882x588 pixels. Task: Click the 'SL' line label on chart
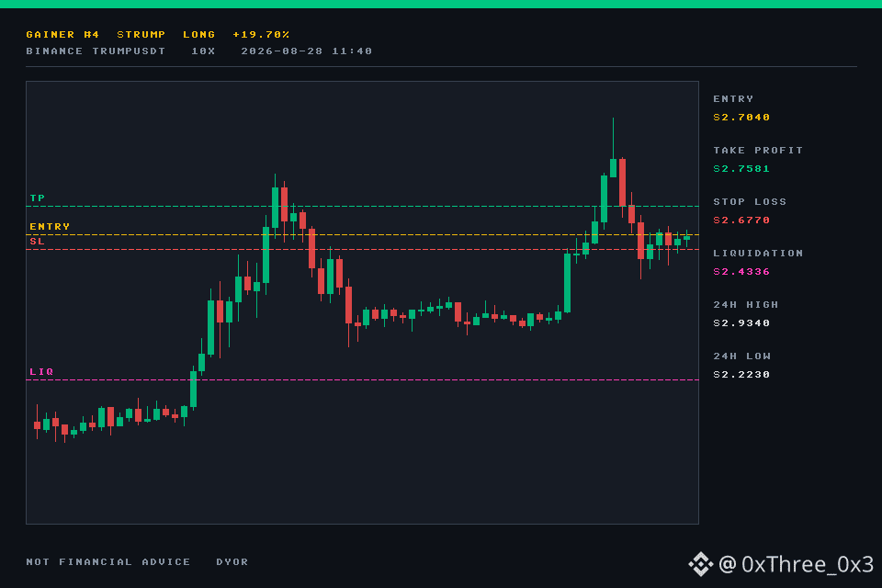click(37, 242)
